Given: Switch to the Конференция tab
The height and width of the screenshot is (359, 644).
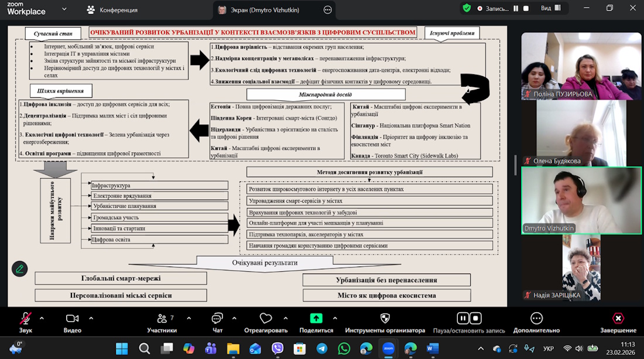Looking at the screenshot, I should pyautogui.click(x=112, y=10).
